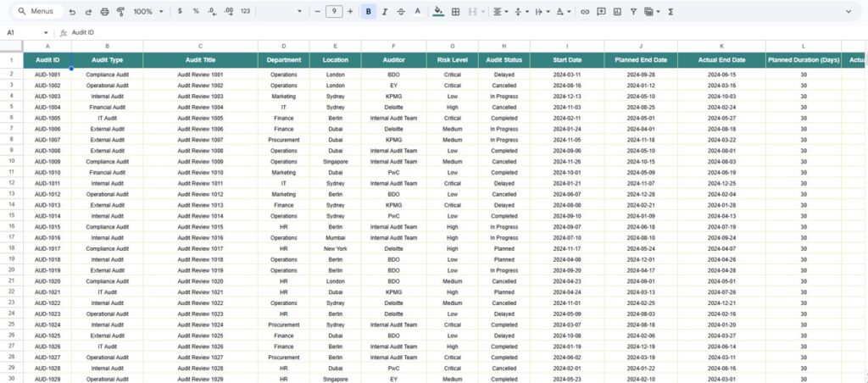Select planned end date cell 2024-12-19
The image size is (868, 383).
pos(641,347)
